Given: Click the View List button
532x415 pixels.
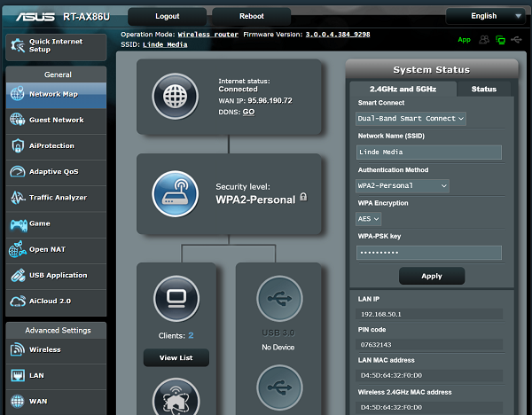Looking at the screenshot, I should coord(176,357).
